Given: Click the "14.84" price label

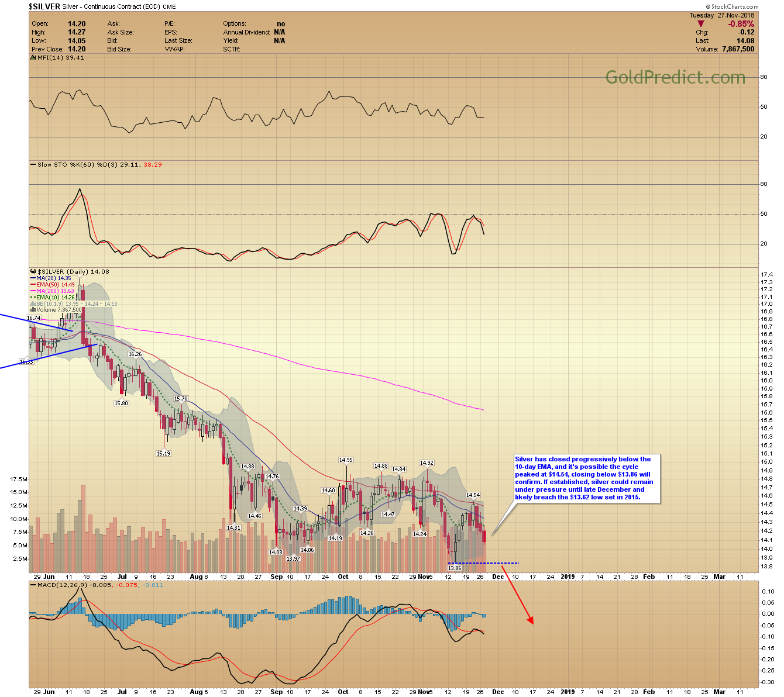Looking at the screenshot, I should click(x=399, y=470).
